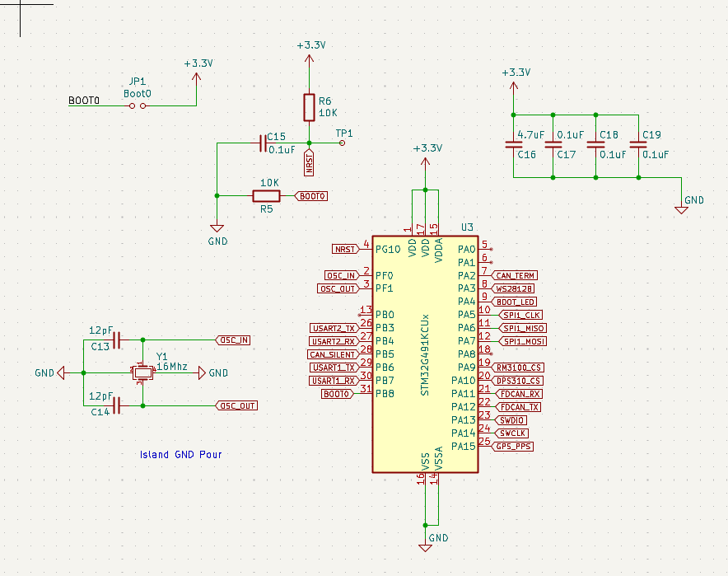Select the OSC_OUT label near C14
The width and height of the screenshot is (728, 576).
click(236, 405)
